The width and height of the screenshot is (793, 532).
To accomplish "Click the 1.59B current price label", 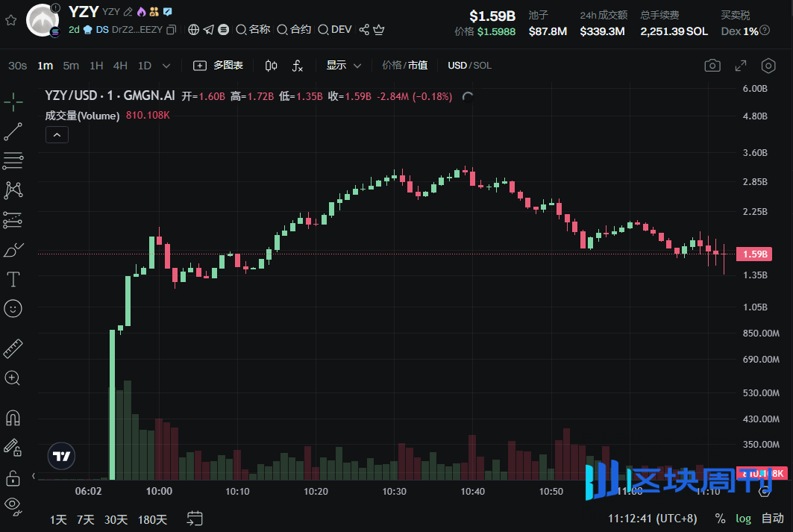I will (754, 254).
